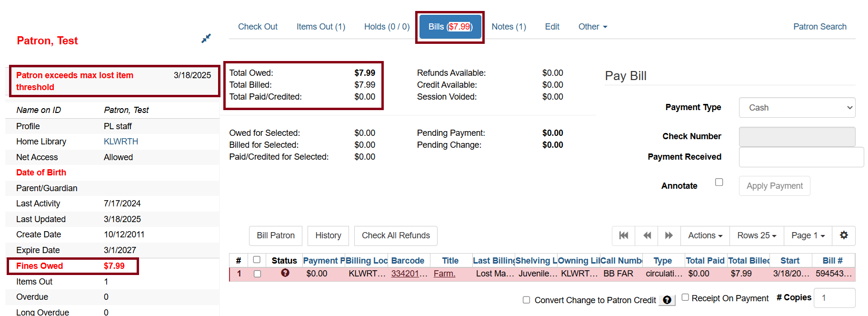Go to next page of bills
868x316 pixels.
coord(669,235)
